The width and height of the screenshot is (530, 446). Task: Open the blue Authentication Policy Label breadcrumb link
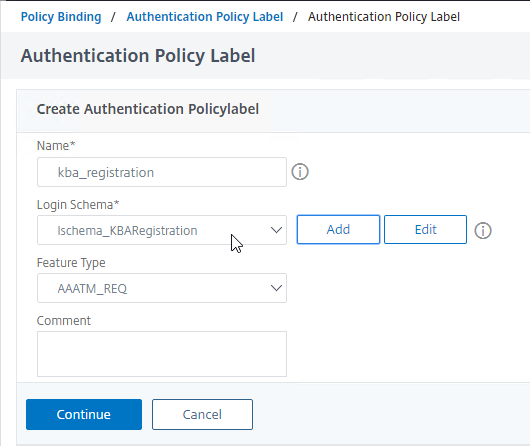(x=204, y=17)
